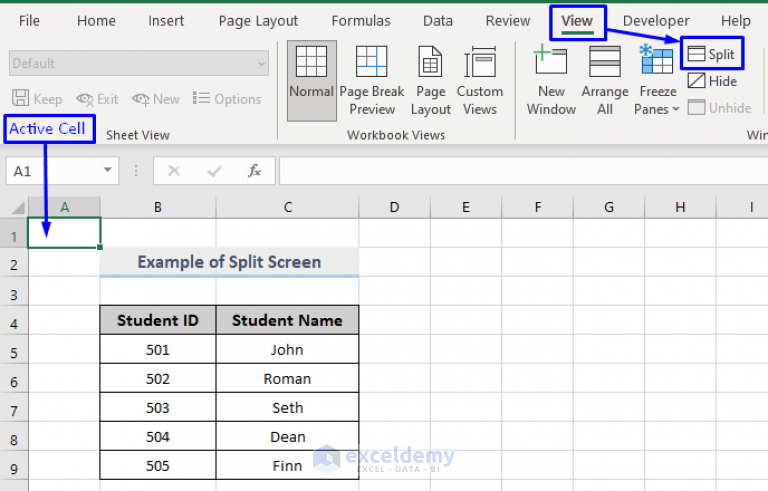Select column A header
Image resolution: width=768 pixels, height=491 pixels.
point(64,207)
